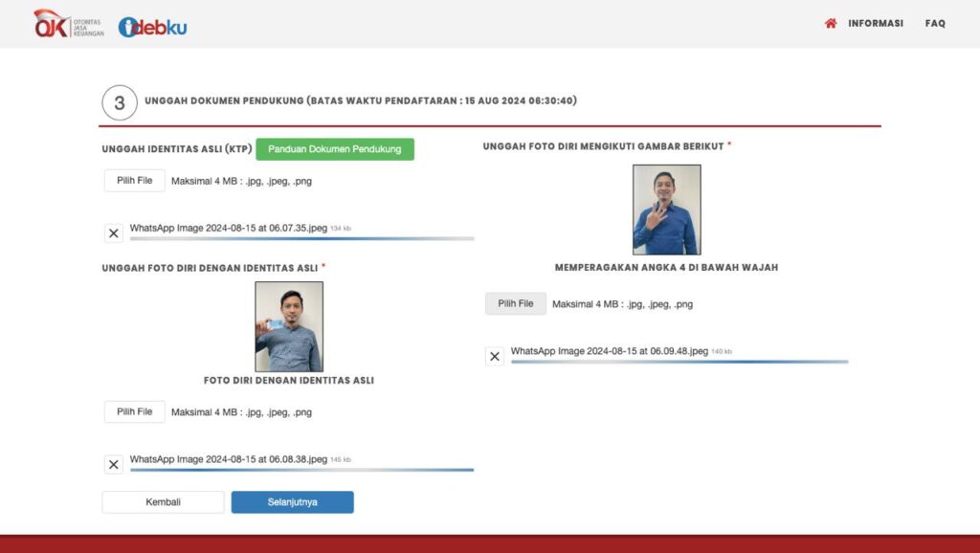Viewport: 980px width, 553px height.
Task: Click the iDebku logo
Action: (x=152, y=27)
